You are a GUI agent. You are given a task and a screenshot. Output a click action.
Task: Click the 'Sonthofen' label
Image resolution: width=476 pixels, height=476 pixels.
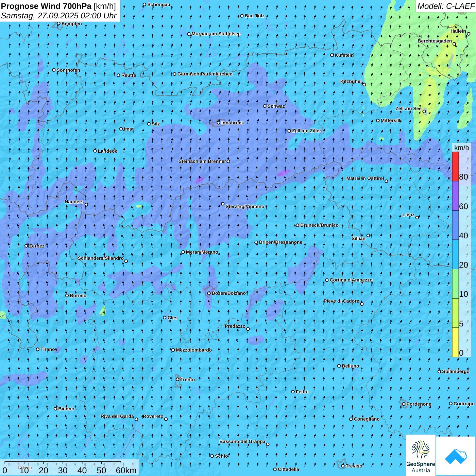coord(68,70)
